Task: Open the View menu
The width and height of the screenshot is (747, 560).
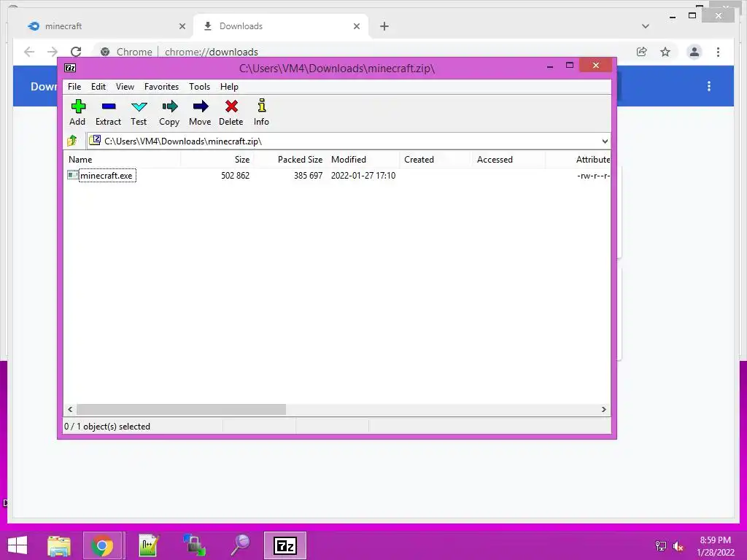Action: point(125,87)
